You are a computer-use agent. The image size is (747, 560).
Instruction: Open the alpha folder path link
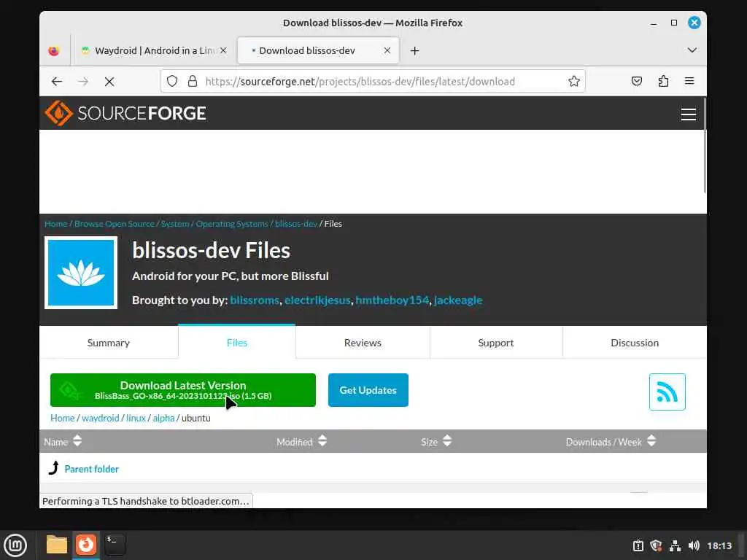point(163,418)
